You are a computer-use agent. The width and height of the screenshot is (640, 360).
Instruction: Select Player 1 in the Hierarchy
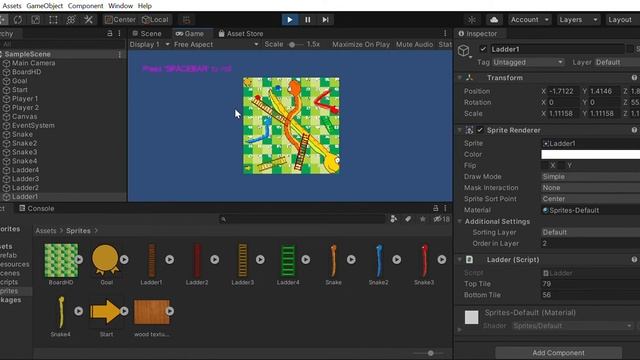(25, 99)
